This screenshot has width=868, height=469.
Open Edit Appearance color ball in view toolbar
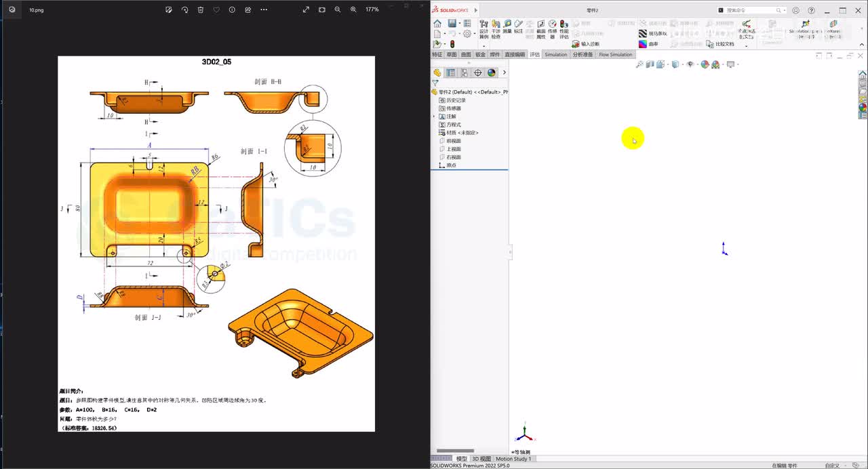click(x=705, y=64)
